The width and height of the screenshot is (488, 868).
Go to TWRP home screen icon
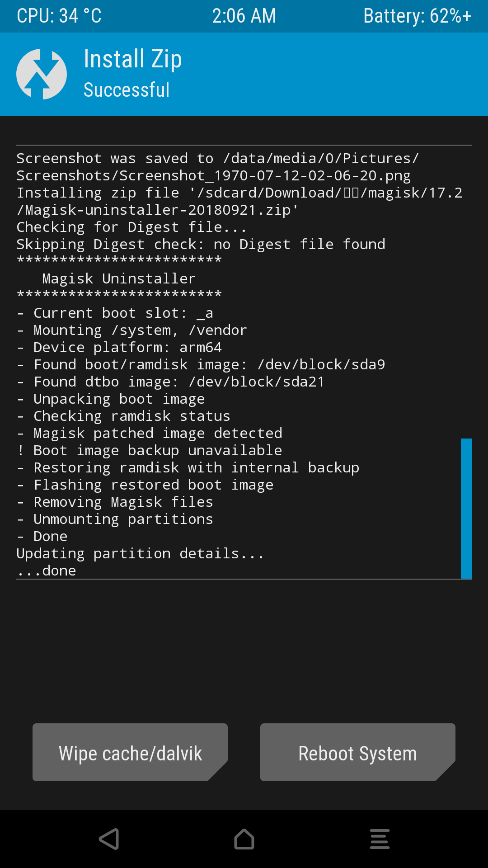click(x=244, y=839)
